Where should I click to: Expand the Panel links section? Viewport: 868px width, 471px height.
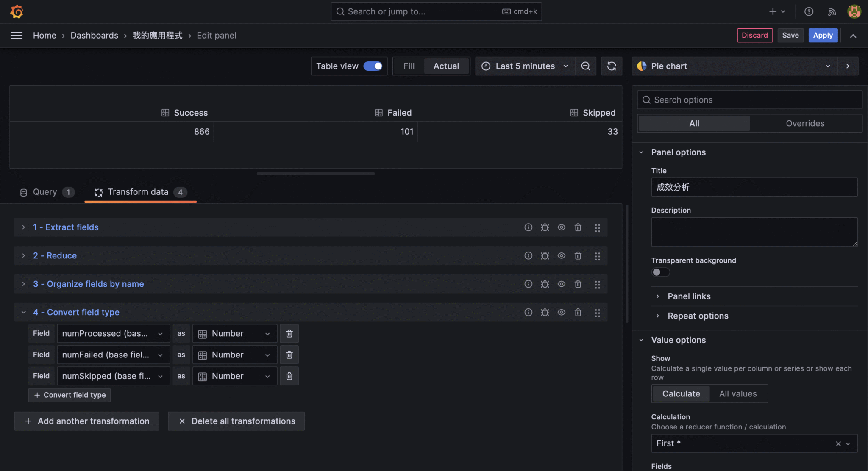pos(689,296)
